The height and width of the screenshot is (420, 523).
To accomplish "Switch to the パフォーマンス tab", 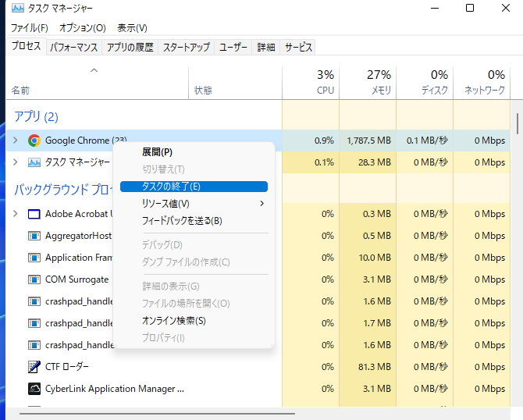I will tap(73, 48).
